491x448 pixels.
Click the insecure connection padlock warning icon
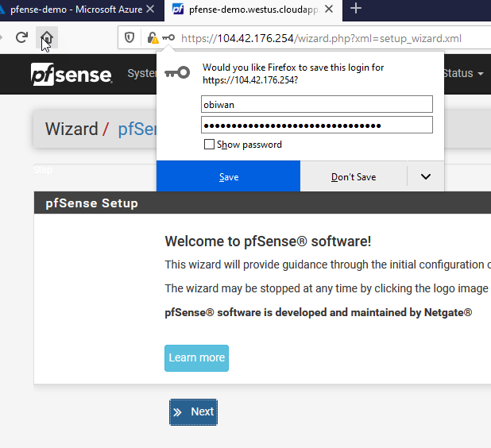(153, 38)
